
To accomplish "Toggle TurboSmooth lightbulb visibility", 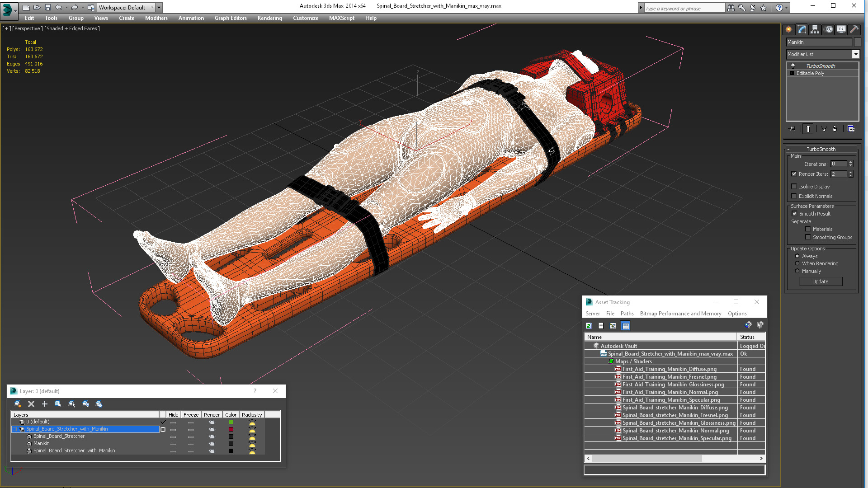I will (x=793, y=66).
